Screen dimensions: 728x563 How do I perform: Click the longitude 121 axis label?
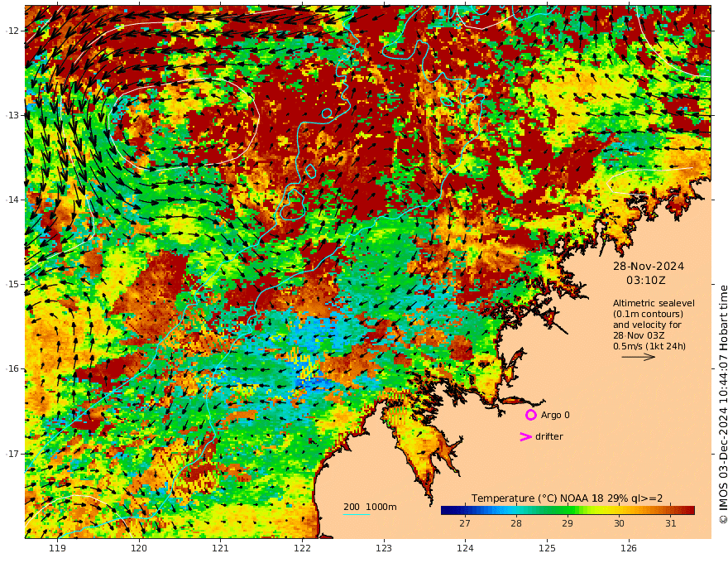221,549
